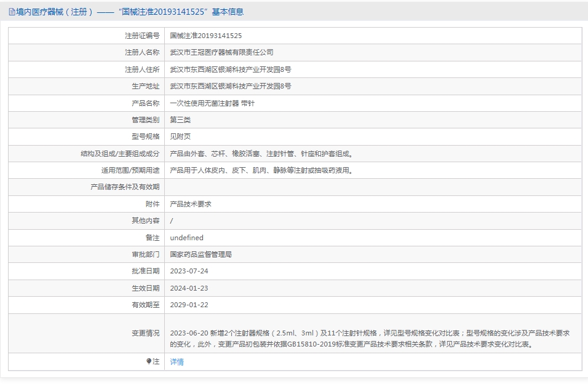Viewport: 588px width, 384px height.
Task: Click the 生产地址 label
Action: coord(146,86)
